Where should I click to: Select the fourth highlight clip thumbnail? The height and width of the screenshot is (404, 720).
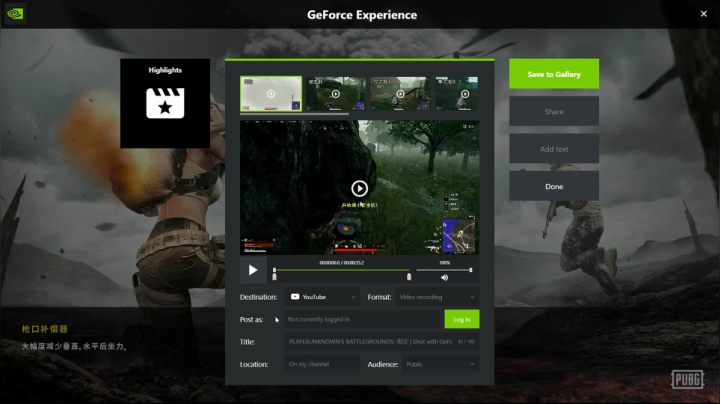[x=457, y=94]
